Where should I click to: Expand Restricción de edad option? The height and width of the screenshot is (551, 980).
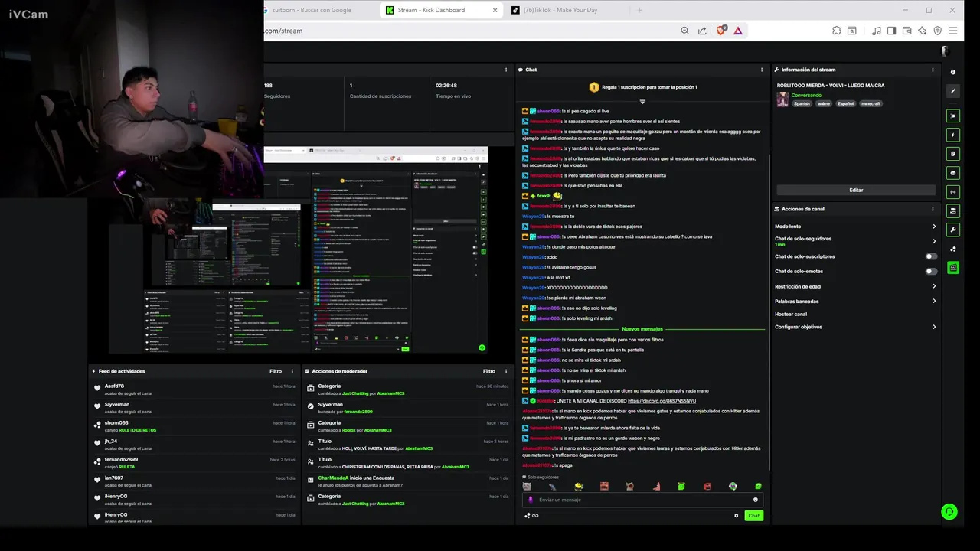pos(934,286)
